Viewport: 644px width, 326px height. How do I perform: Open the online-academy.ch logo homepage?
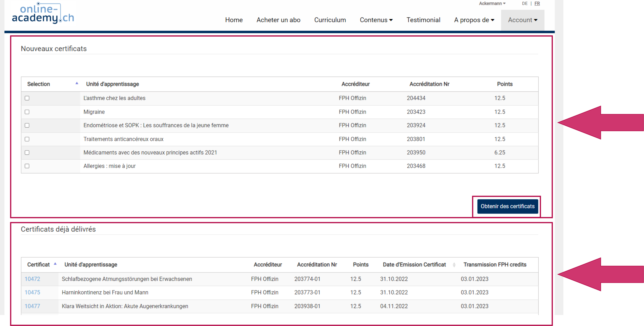pyautogui.click(x=43, y=13)
